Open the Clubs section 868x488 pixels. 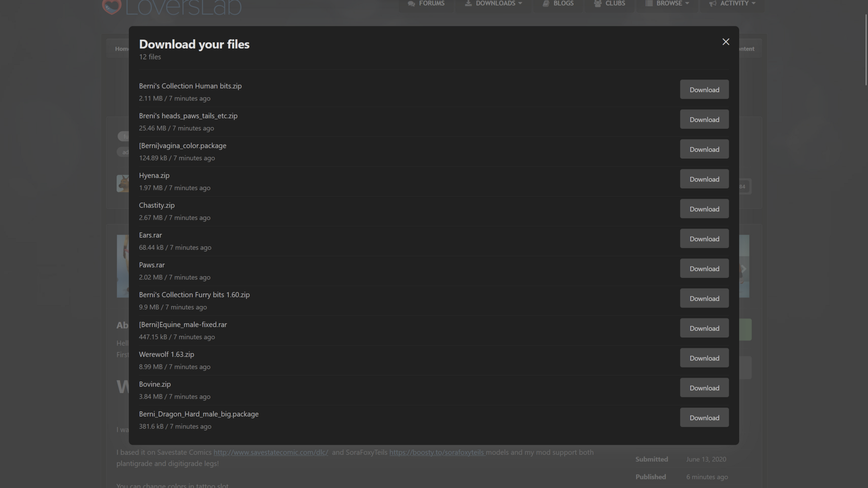coord(609,4)
